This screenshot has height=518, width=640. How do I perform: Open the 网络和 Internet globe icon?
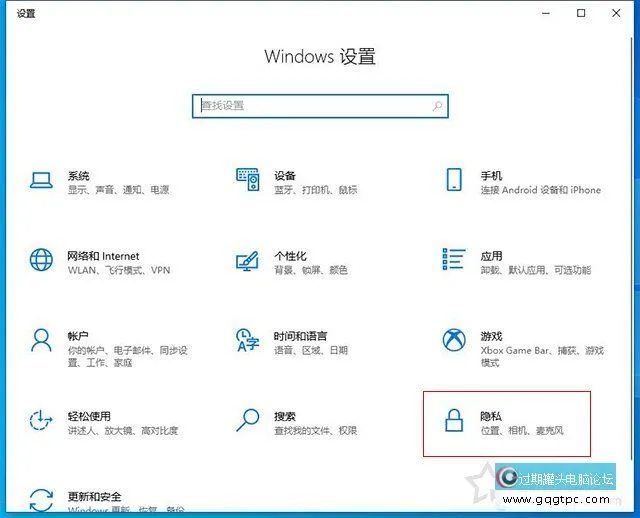pos(41,260)
